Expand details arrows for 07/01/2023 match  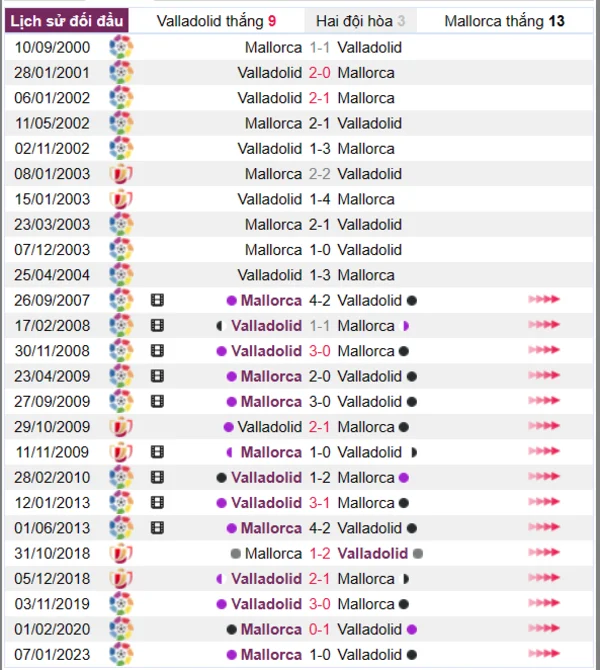pos(544,653)
